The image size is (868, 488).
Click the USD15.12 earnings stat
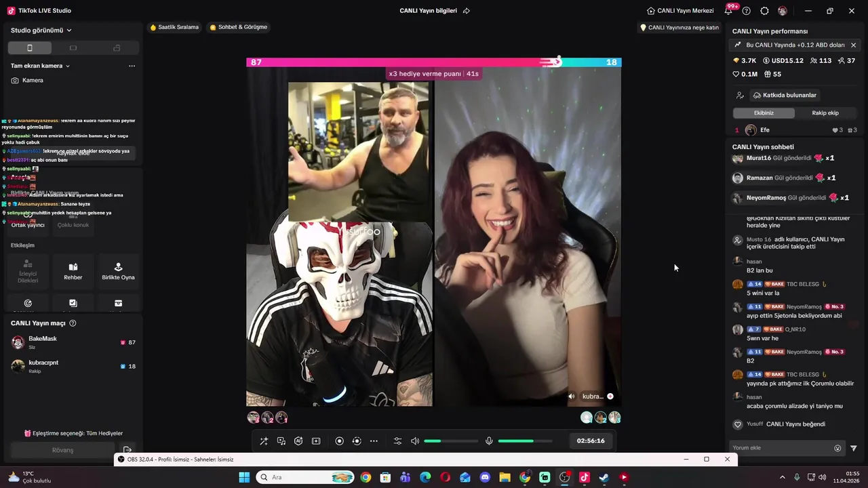(783, 60)
